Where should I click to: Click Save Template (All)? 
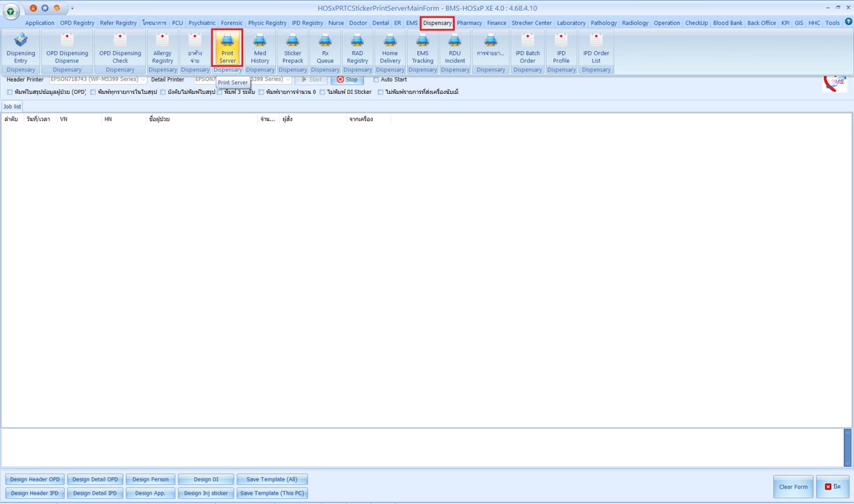click(272, 480)
